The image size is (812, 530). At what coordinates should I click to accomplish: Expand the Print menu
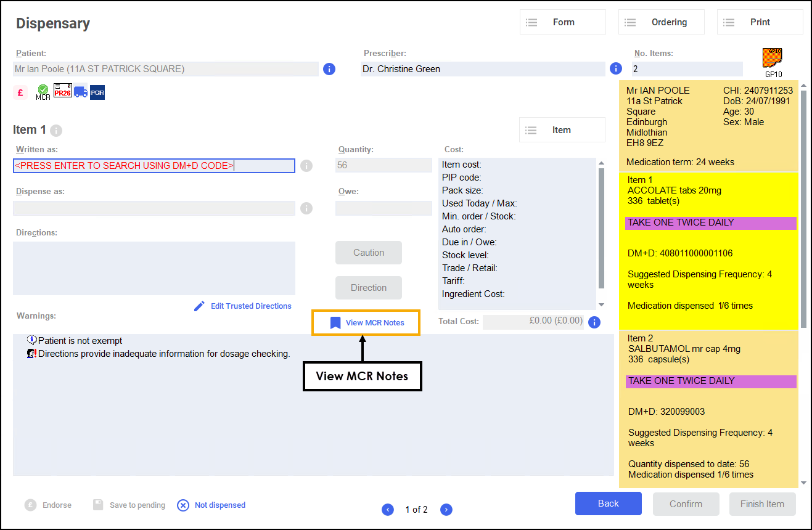click(x=760, y=22)
